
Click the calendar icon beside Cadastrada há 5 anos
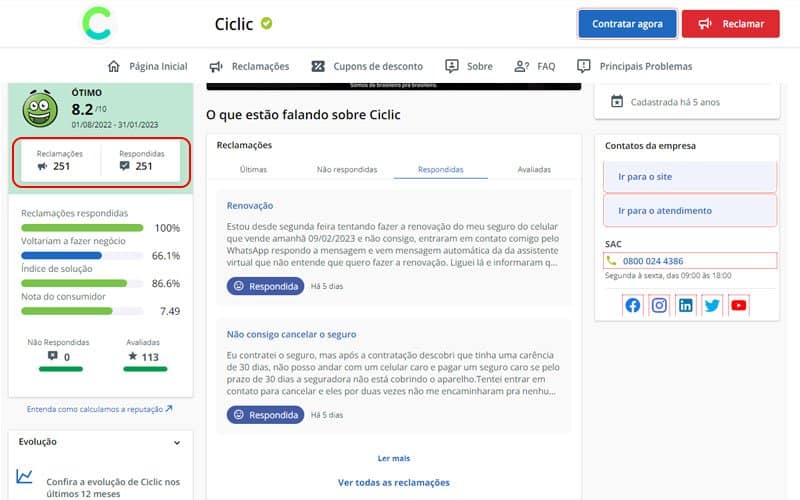617,102
